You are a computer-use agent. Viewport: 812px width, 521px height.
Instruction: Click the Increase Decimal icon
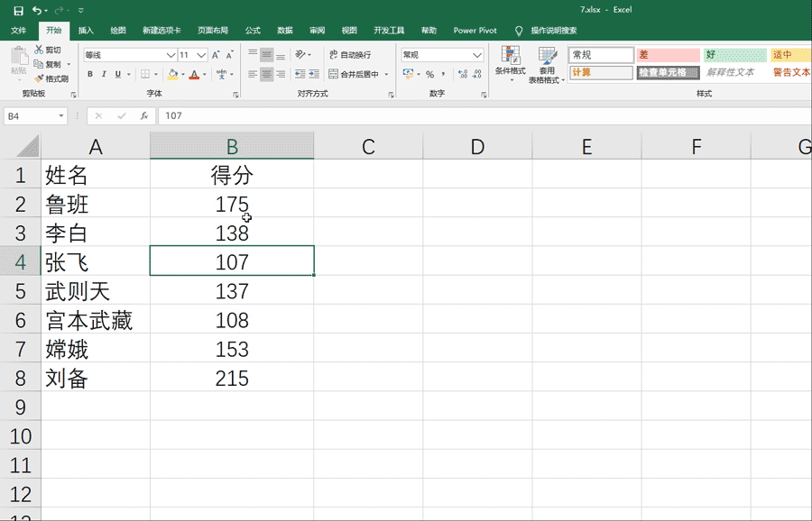tap(463, 74)
